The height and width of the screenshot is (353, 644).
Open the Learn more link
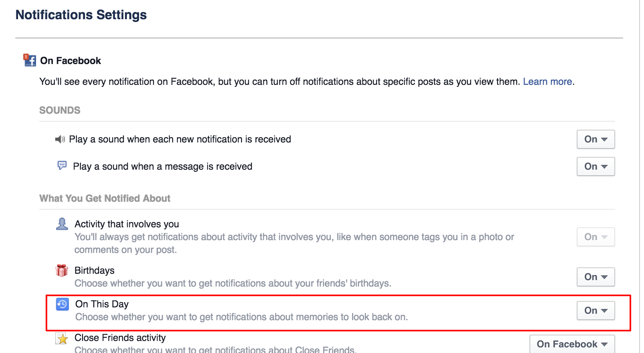[x=547, y=82]
